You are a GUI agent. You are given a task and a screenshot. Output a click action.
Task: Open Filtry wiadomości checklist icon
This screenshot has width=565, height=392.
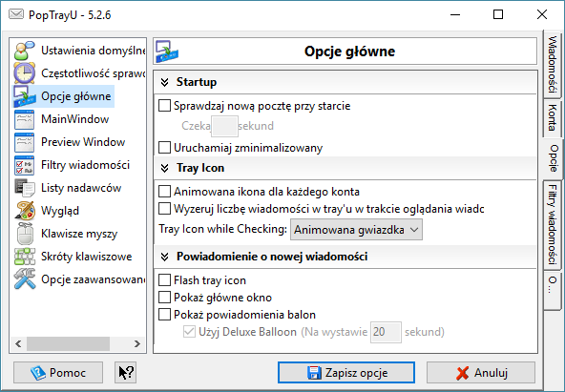click(x=24, y=165)
